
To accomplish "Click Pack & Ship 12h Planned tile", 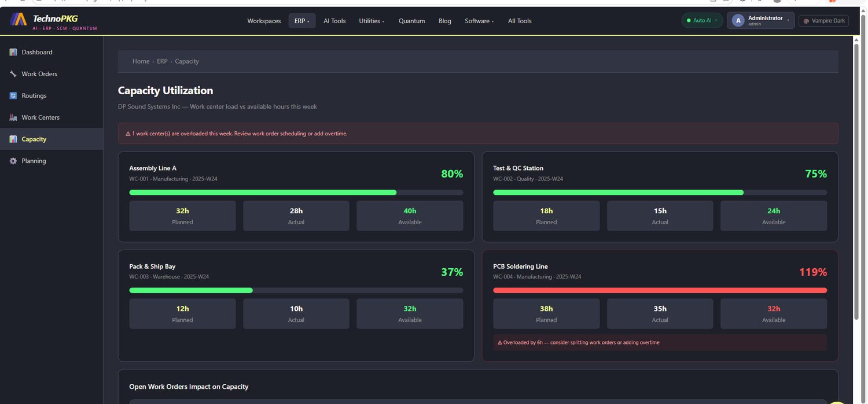I will pos(182,314).
